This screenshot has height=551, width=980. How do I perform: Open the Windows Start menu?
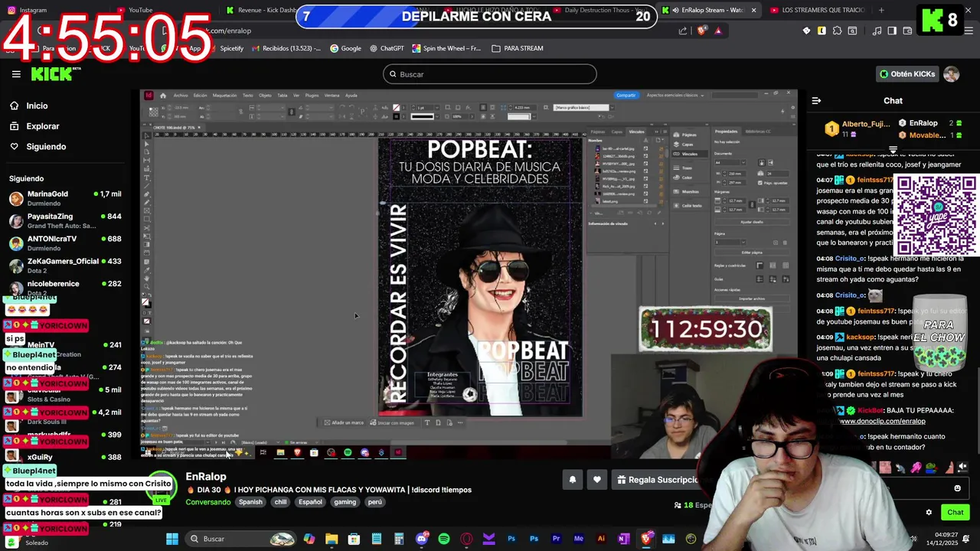(x=171, y=539)
